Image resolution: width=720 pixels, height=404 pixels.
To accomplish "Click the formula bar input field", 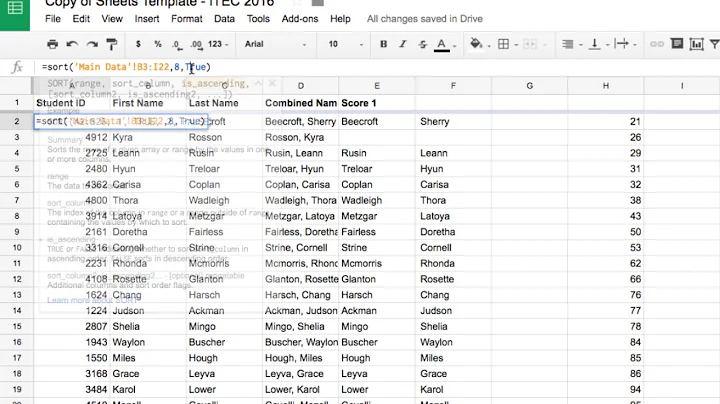I will 377,67.
